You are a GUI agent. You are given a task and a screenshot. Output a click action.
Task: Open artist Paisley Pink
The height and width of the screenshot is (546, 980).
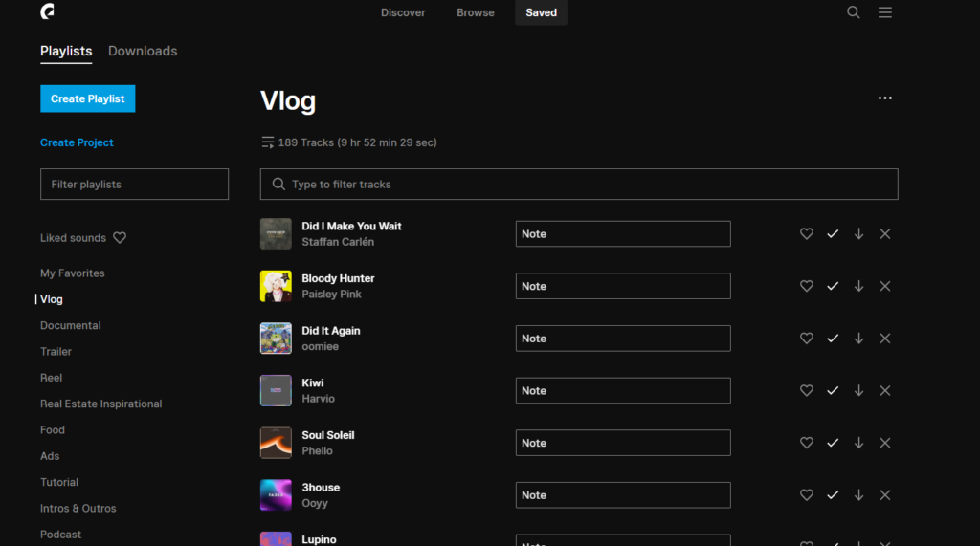(x=331, y=295)
